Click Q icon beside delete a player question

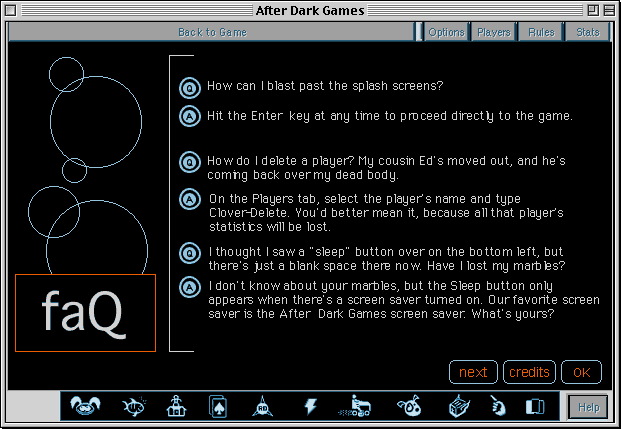(190, 162)
